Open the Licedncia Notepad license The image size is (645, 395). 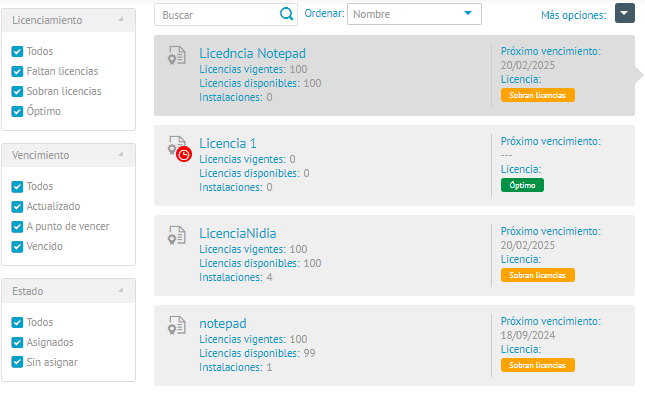click(252, 53)
